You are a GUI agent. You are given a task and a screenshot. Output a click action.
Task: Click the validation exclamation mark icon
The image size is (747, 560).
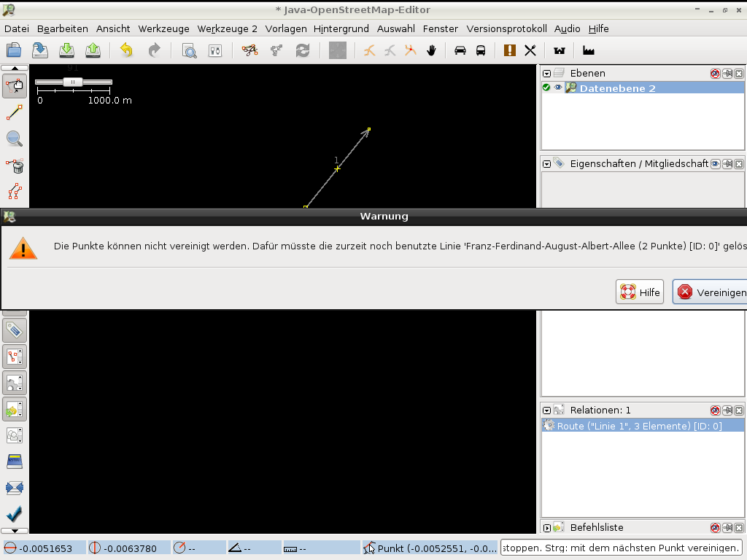tap(509, 50)
